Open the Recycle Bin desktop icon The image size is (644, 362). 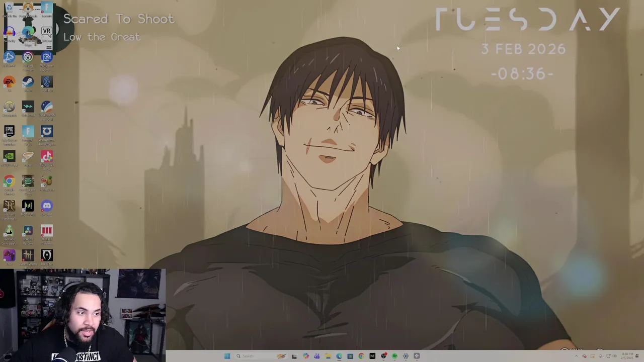(9, 10)
